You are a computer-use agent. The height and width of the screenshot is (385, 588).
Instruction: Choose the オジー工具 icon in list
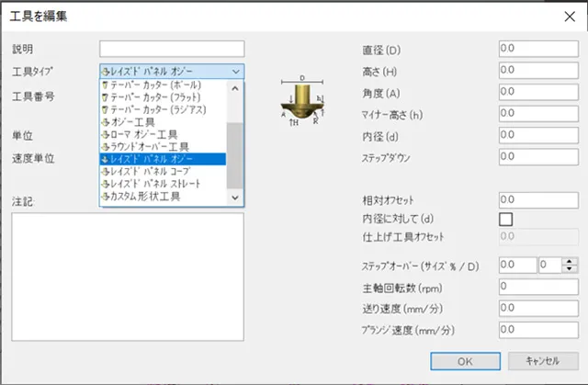click(x=106, y=122)
